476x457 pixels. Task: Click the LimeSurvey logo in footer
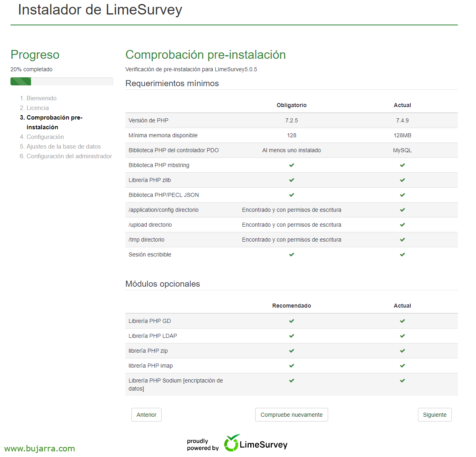(256, 443)
